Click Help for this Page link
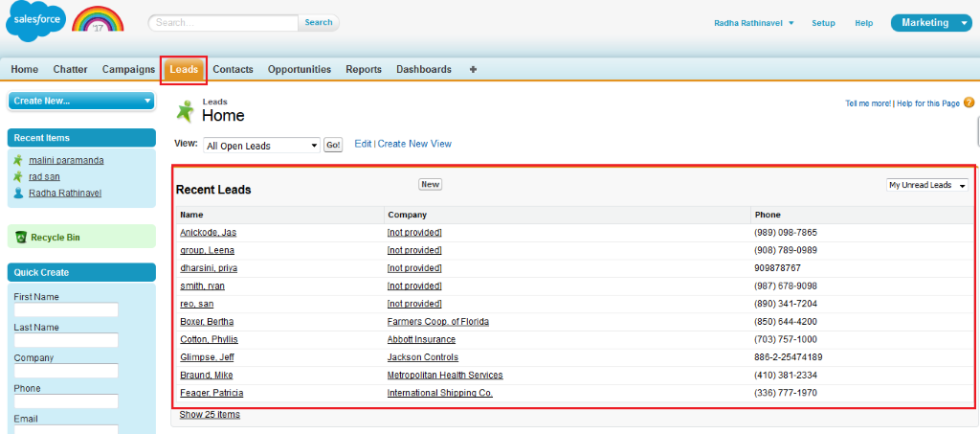This screenshot has height=434, width=980. coord(928,103)
